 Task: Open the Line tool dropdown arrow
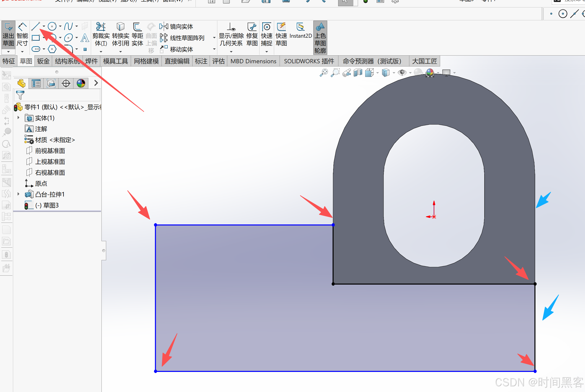pos(44,26)
